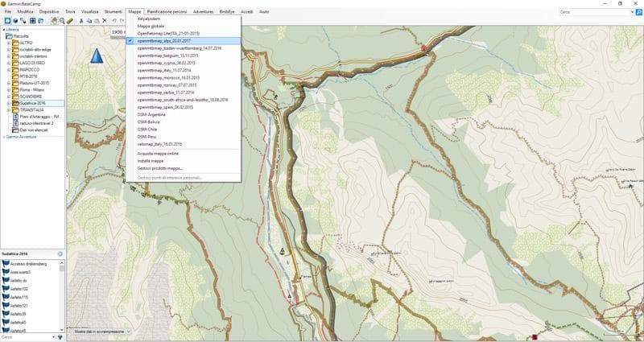Expand the TRANSITALIA folder
This screenshot has height=342, width=644.
[x=9, y=110]
